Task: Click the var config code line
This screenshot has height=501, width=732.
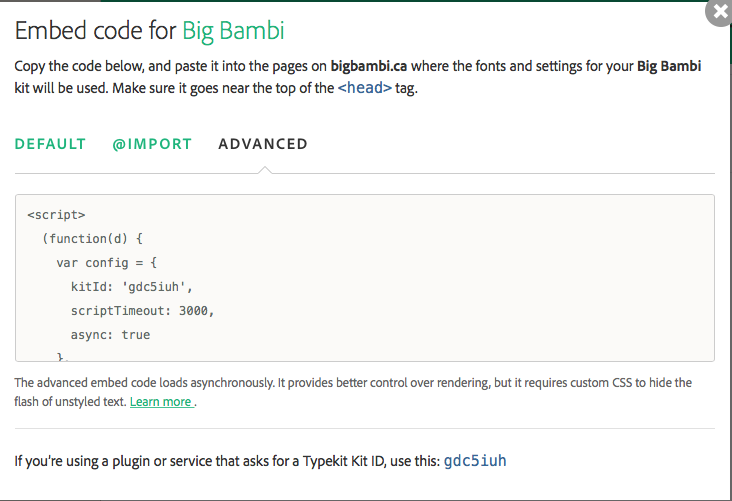Action: click(x=106, y=263)
